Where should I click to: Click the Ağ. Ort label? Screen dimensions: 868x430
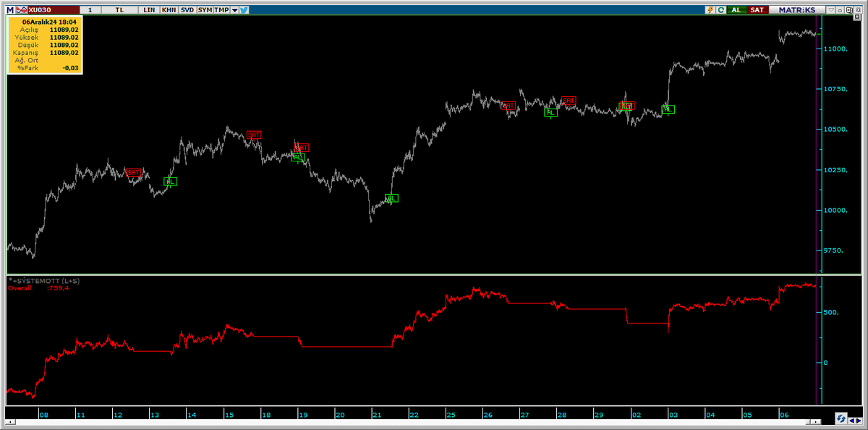pyautogui.click(x=26, y=60)
